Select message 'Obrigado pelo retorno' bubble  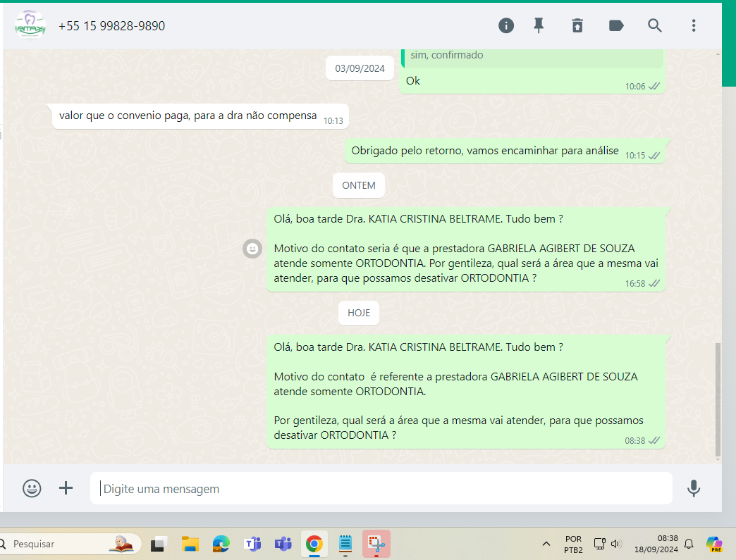(x=505, y=151)
